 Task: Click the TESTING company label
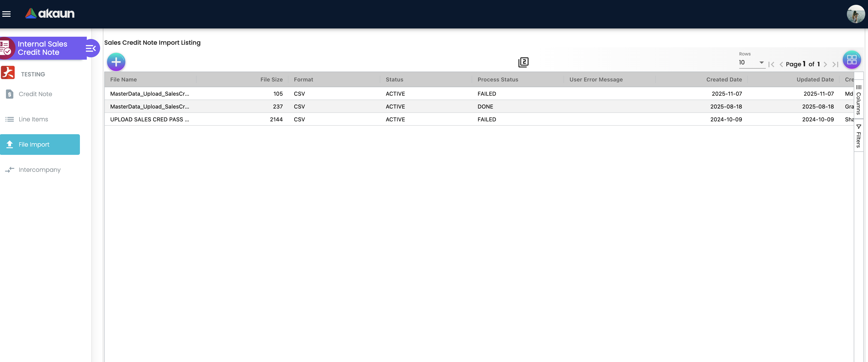click(x=33, y=74)
